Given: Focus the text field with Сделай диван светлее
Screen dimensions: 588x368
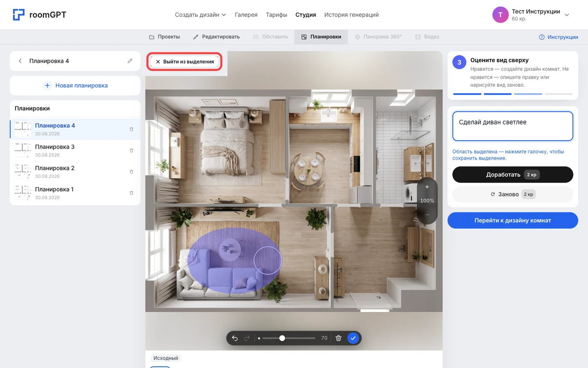Looking at the screenshot, I should [x=513, y=126].
